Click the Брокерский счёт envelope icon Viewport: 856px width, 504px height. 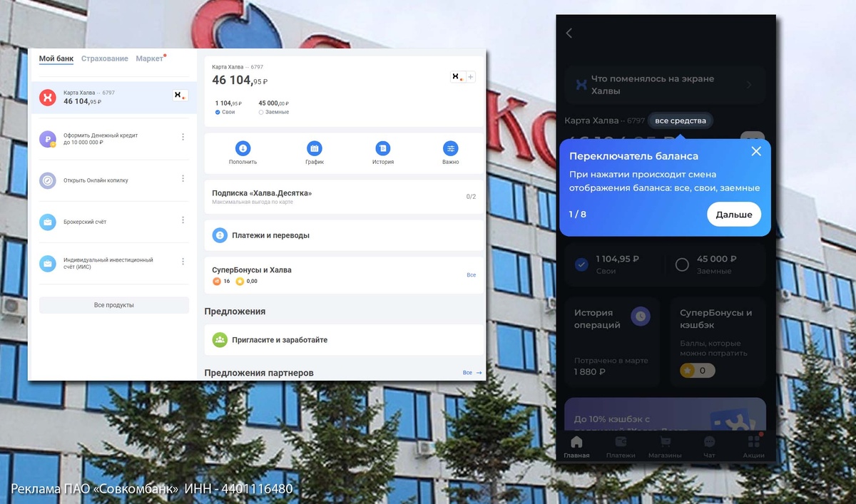point(48,222)
